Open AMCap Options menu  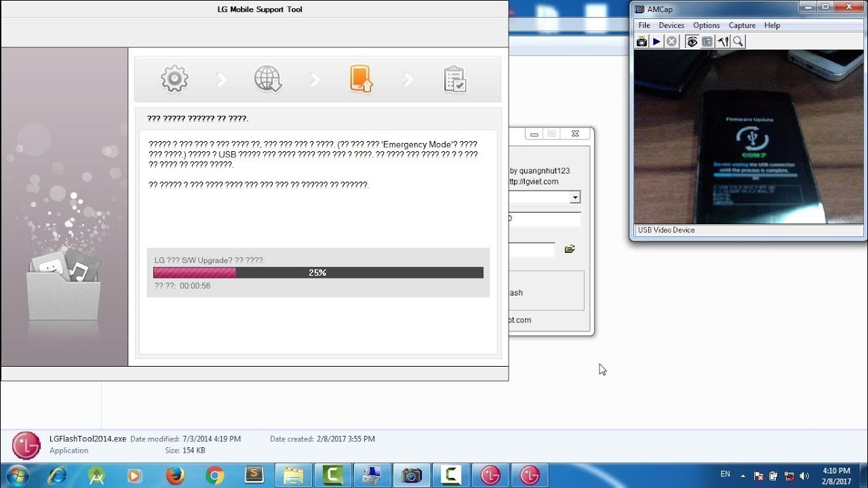coord(707,25)
